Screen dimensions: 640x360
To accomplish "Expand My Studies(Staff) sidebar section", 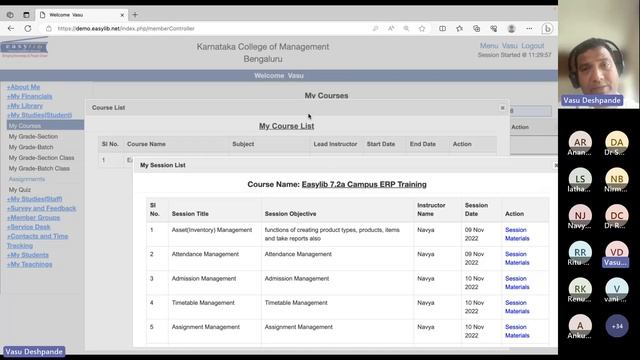I will [x=35, y=199].
